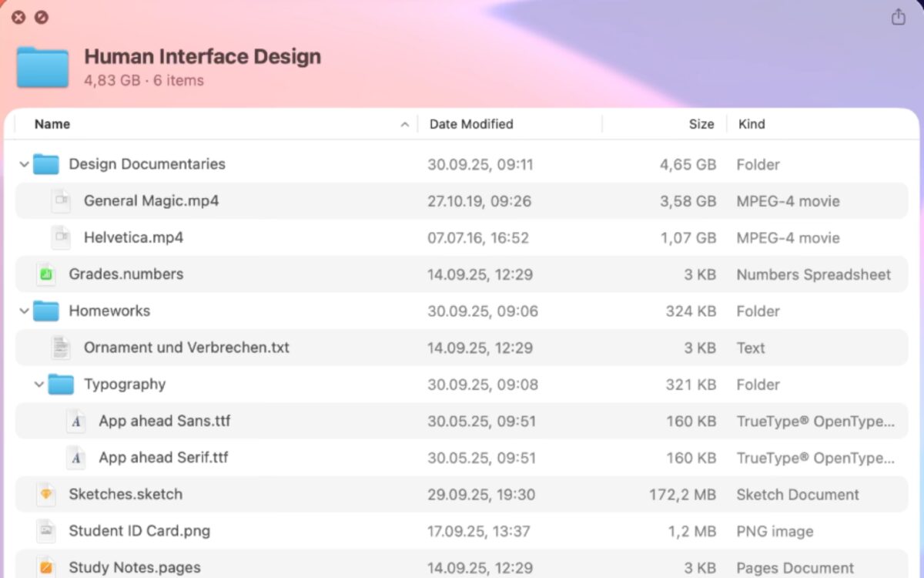Click the font icon beside App ahead Serif.ttf
The image size is (924, 578).
(x=75, y=457)
